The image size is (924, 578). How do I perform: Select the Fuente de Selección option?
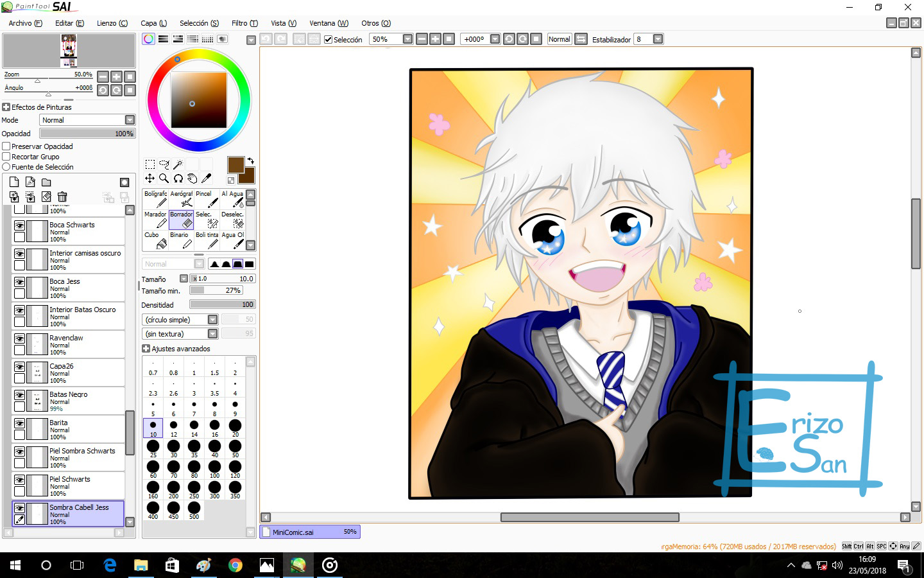(6, 167)
